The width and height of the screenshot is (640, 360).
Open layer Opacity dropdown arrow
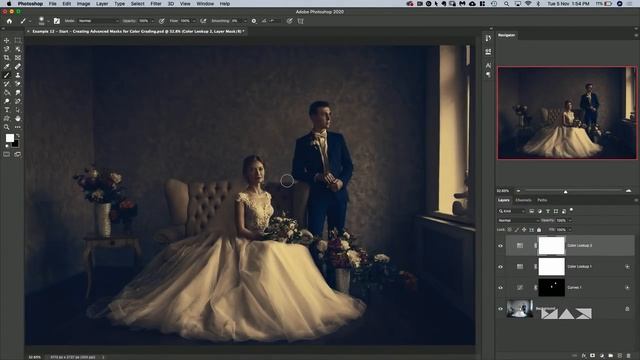pyautogui.click(x=570, y=220)
